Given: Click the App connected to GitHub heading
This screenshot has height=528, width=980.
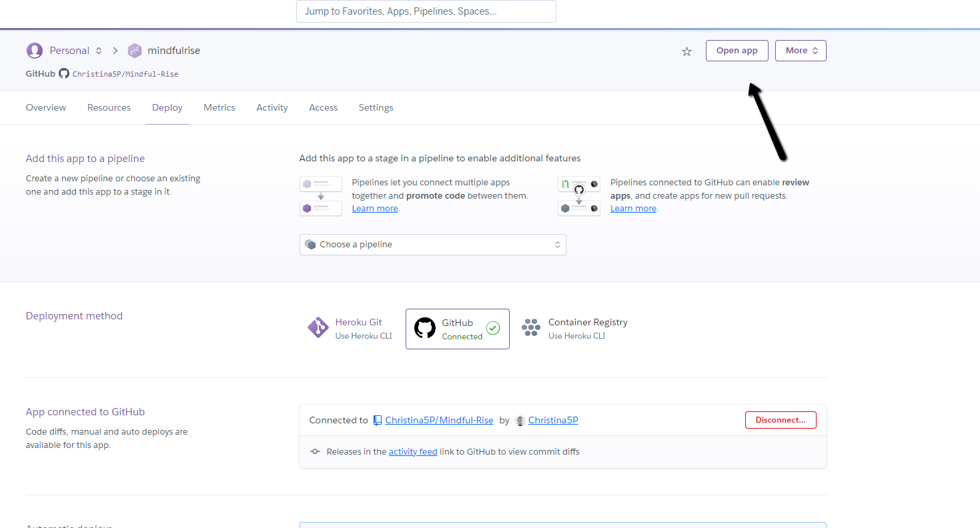Looking at the screenshot, I should [85, 412].
